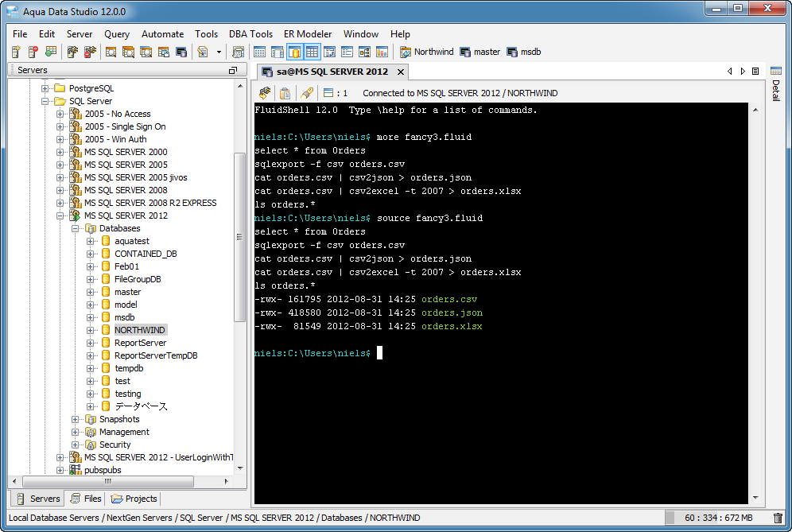The width and height of the screenshot is (792, 532).
Task: Click the Disconnect Server plug icon with red badge
Action: pyautogui.click(x=90, y=52)
